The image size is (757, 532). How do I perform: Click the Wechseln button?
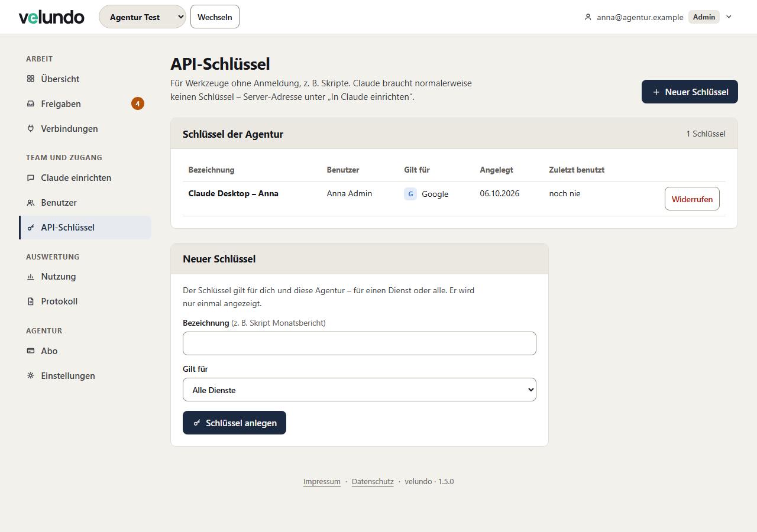click(215, 17)
